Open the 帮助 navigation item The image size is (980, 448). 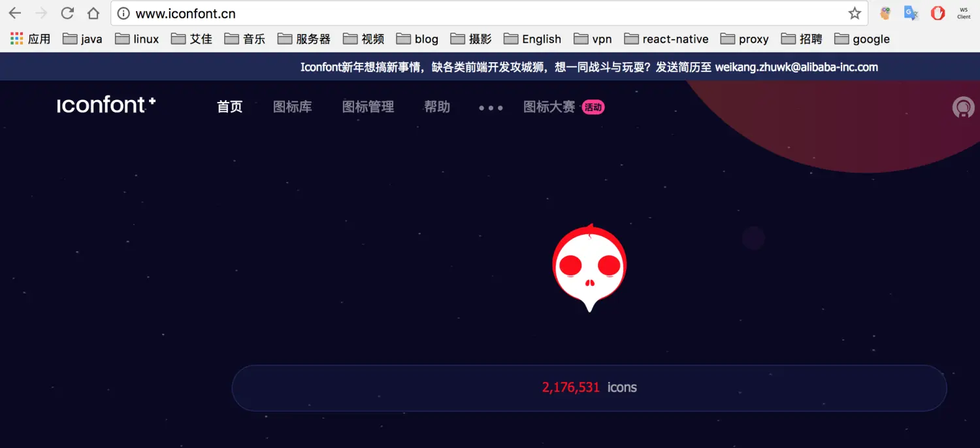pyautogui.click(x=437, y=107)
